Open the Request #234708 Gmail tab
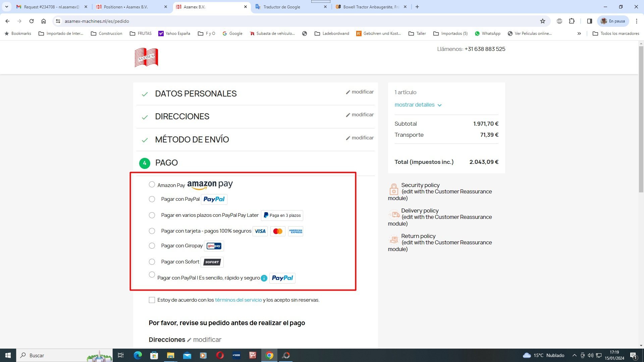Image resolution: width=644 pixels, height=362 pixels. [x=51, y=7]
